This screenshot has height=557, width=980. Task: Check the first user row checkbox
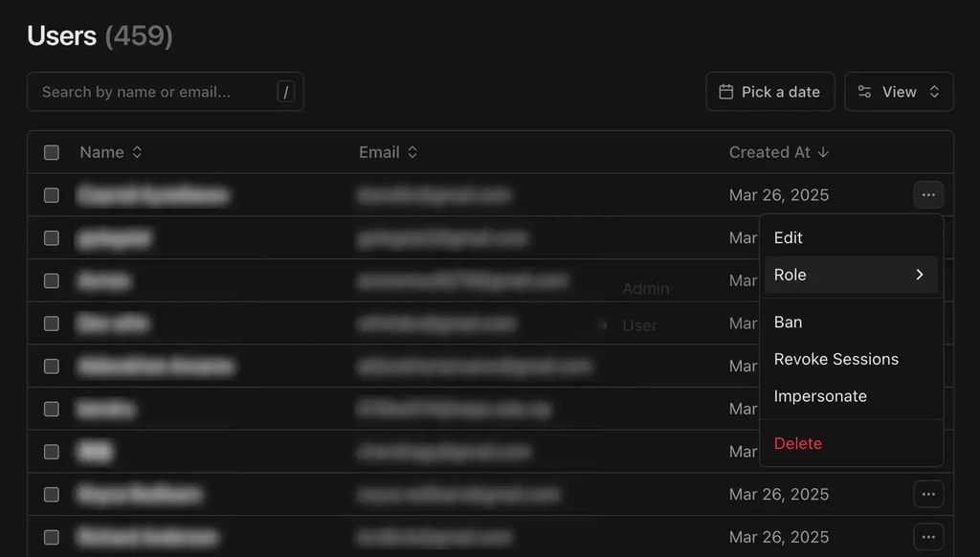click(52, 195)
